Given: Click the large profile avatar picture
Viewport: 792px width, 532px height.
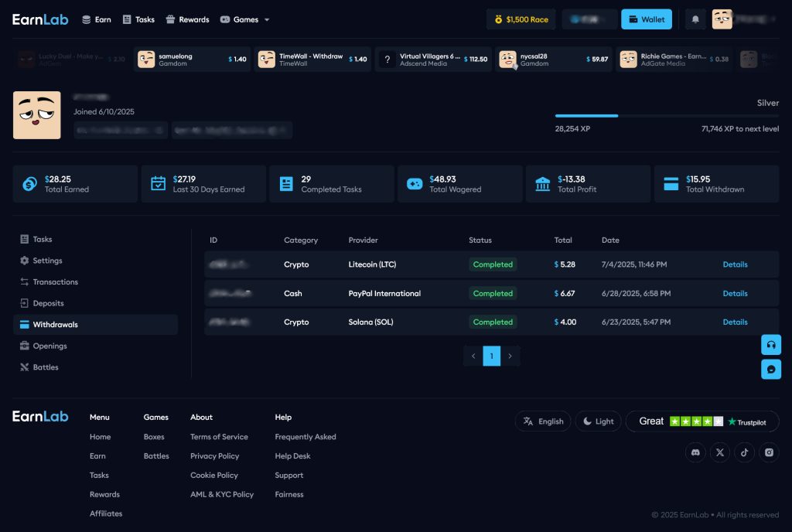Looking at the screenshot, I should click(37, 115).
